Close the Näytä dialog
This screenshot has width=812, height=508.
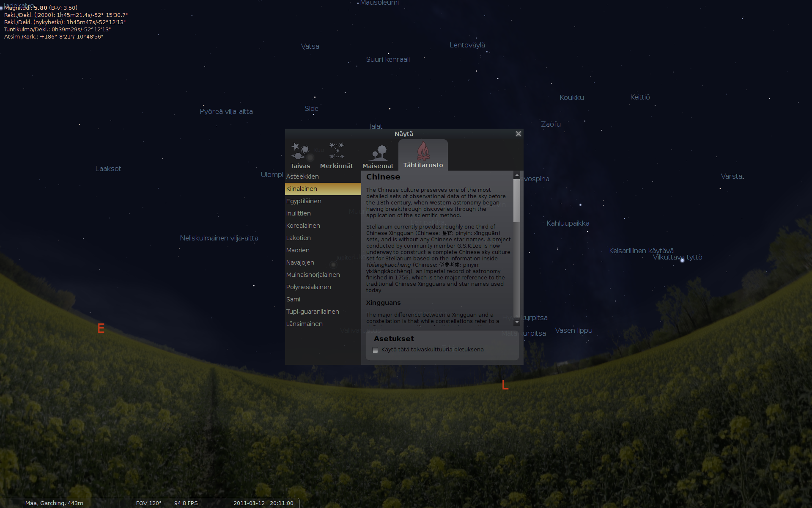click(x=518, y=134)
